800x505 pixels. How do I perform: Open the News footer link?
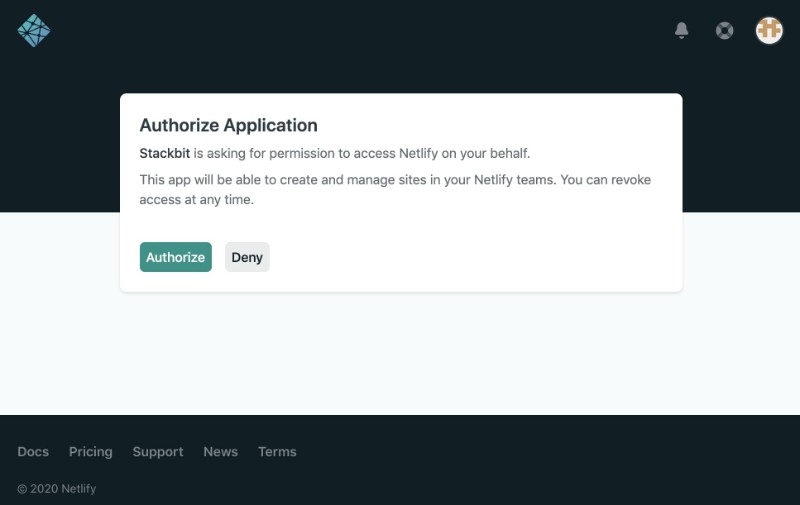[x=220, y=452]
